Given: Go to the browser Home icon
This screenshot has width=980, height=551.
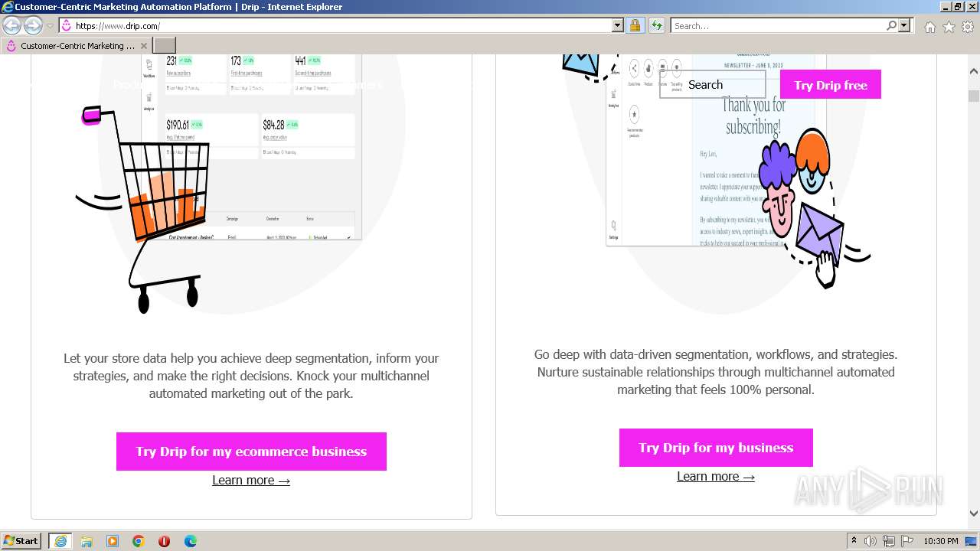Looking at the screenshot, I should [x=929, y=27].
